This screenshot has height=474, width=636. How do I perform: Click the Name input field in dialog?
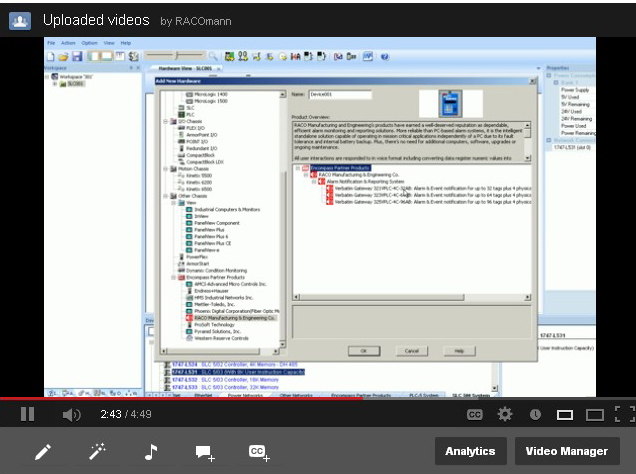pyautogui.click(x=340, y=94)
